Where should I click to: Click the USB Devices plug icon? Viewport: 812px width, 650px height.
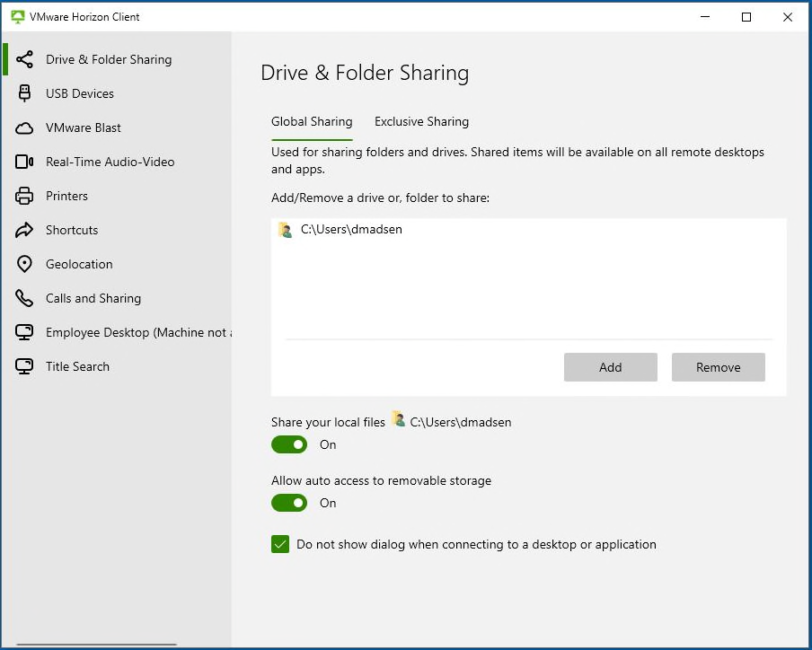[24, 93]
